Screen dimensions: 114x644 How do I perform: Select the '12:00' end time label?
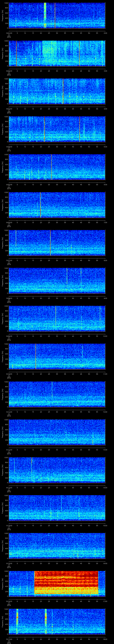tap(105, 412)
